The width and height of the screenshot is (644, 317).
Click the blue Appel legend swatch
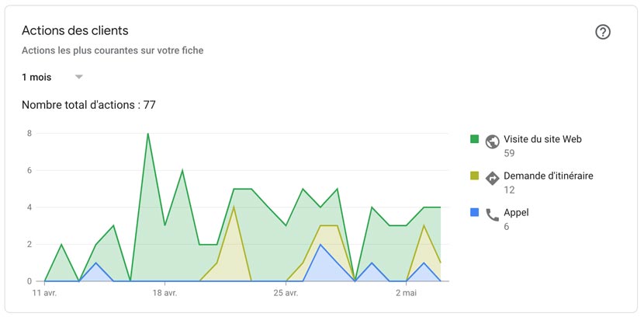pyautogui.click(x=474, y=212)
